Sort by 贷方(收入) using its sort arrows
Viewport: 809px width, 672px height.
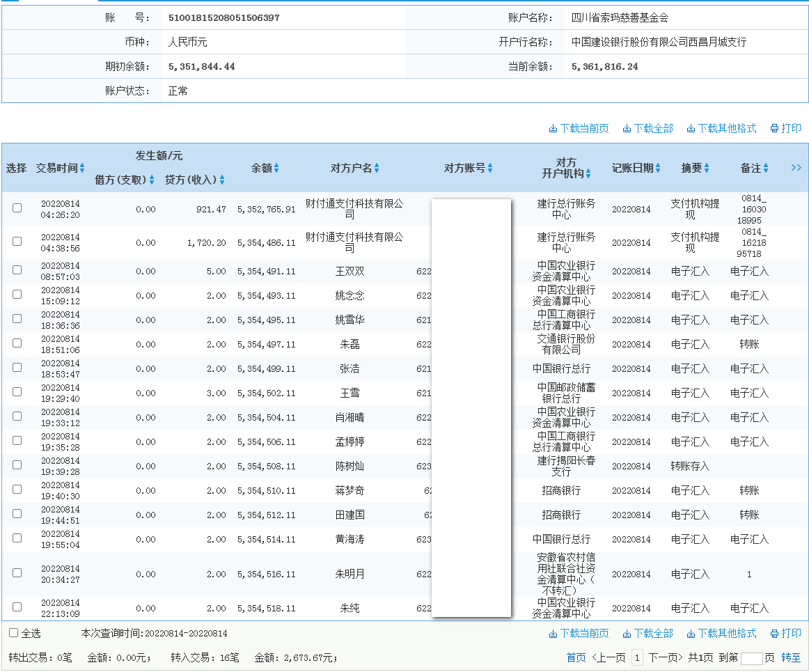[222, 180]
